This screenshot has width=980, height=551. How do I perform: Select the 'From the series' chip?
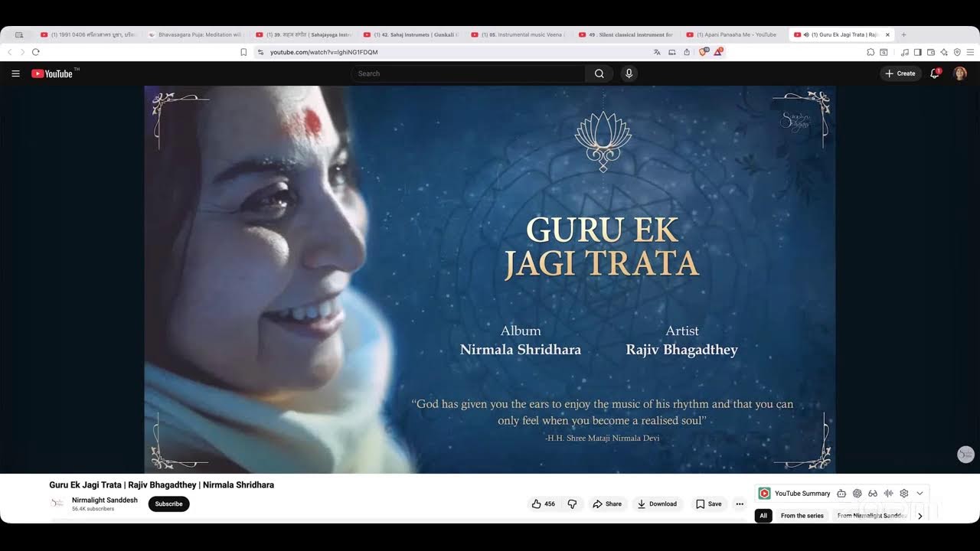(x=802, y=516)
